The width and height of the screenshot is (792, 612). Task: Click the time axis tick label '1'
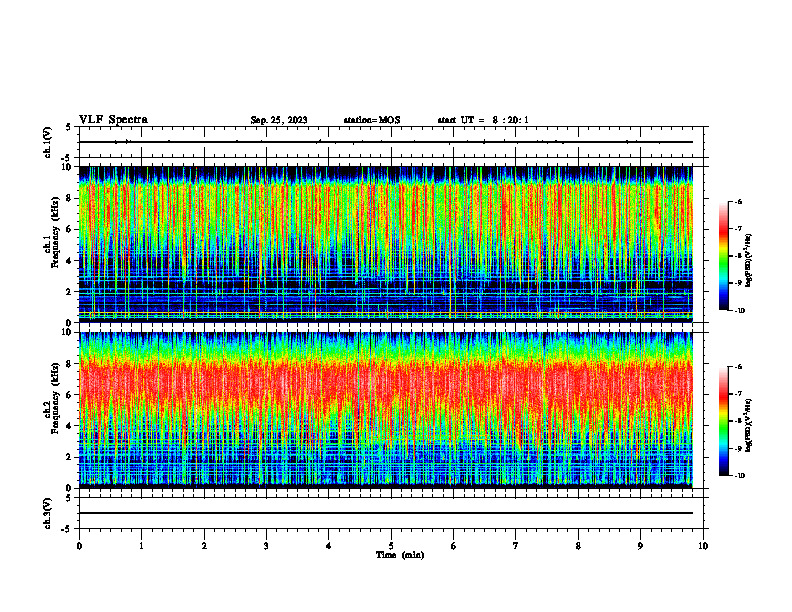coord(141,546)
